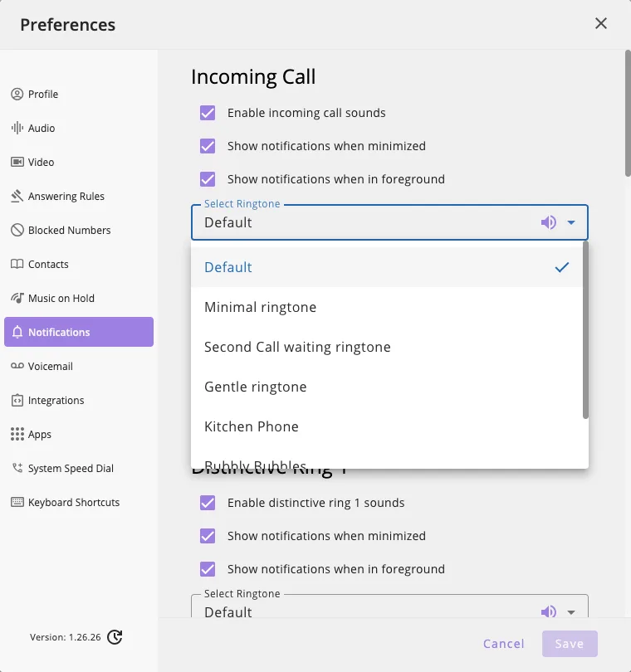Disable distinctive ring 1 sounds checkbox
631x672 pixels.
pos(208,503)
